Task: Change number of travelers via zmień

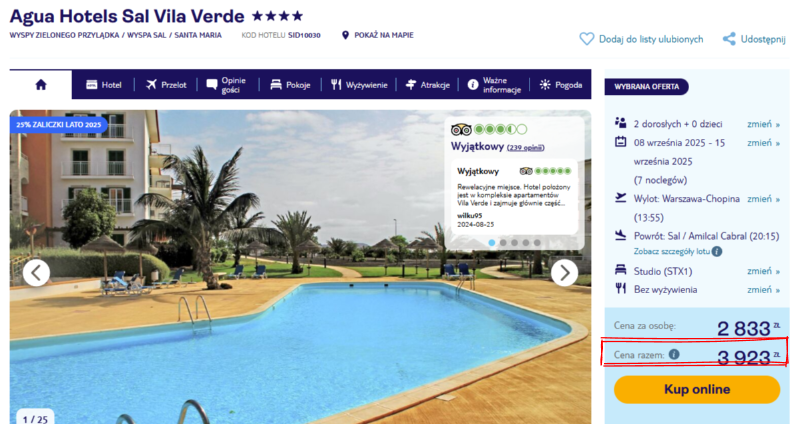Action: tap(763, 124)
